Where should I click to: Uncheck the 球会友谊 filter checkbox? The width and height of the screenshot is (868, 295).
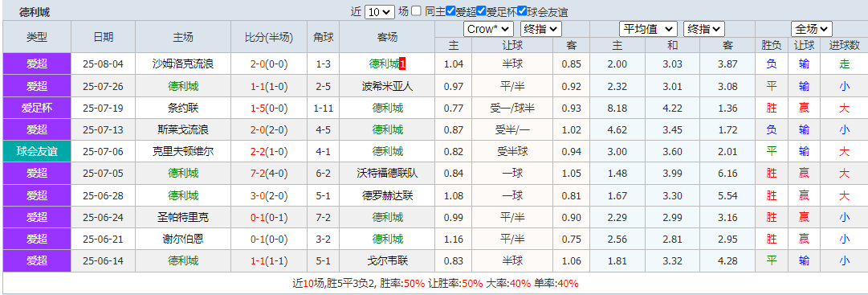[521, 11]
